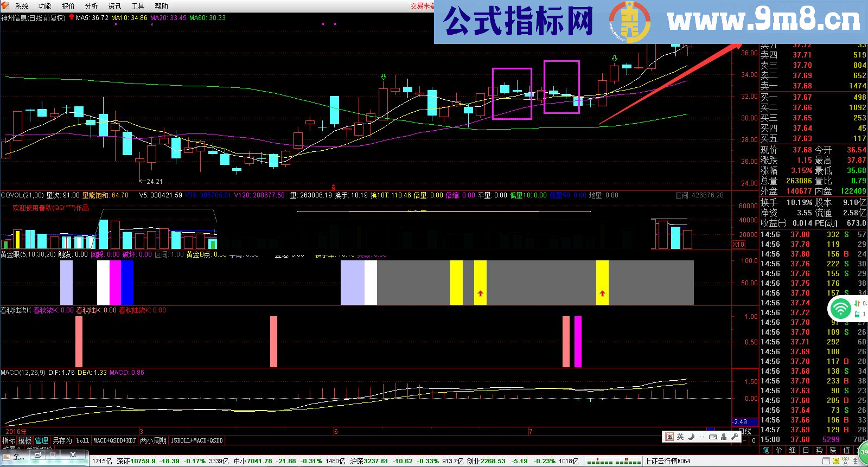The image size is (868, 467).
Task: Click the moon icon in IME toolbar
Action: [x=691, y=437]
